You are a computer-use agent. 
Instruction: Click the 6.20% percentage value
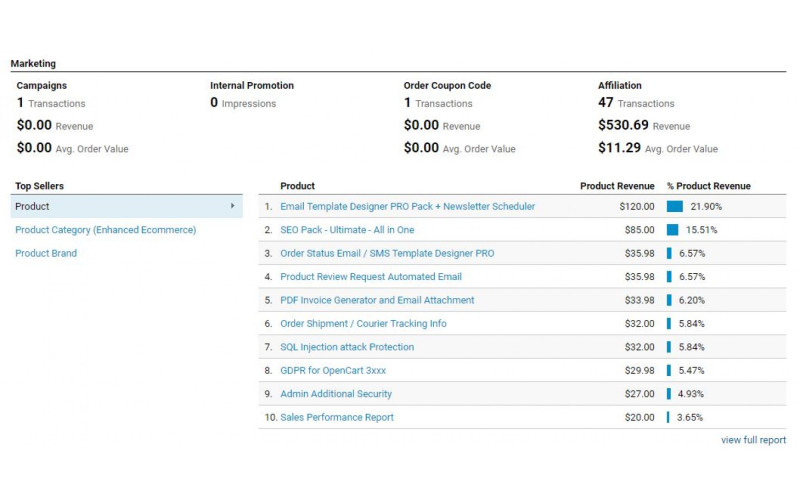pos(692,301)
